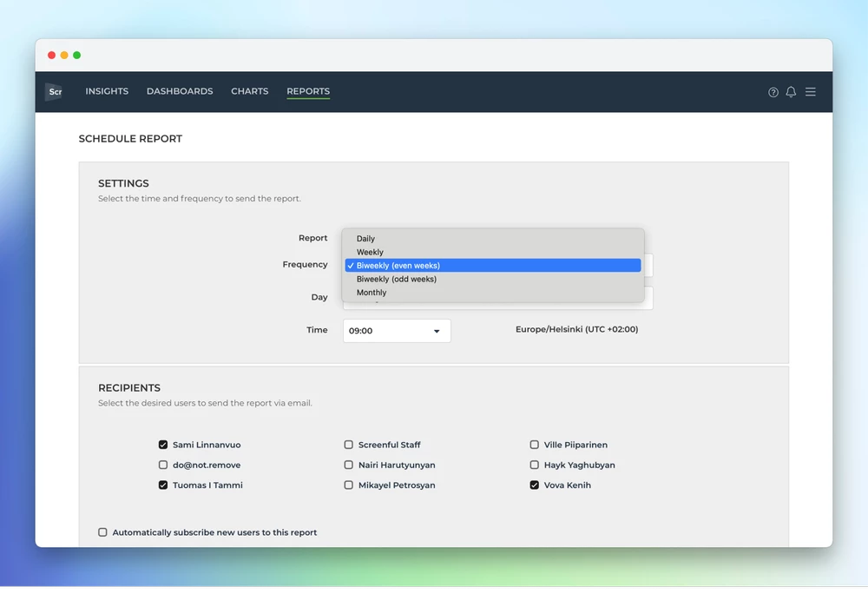Click the SCHEDULE REPORT heading
Image resolution: width=868 pixels, height=594 pixels.
[x=130, y=139]
